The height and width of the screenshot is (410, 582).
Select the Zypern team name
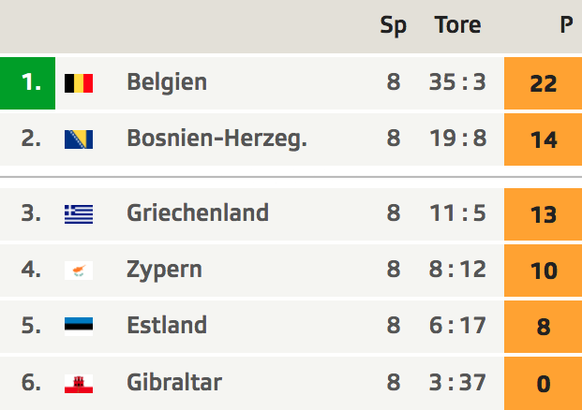(164, 270)
